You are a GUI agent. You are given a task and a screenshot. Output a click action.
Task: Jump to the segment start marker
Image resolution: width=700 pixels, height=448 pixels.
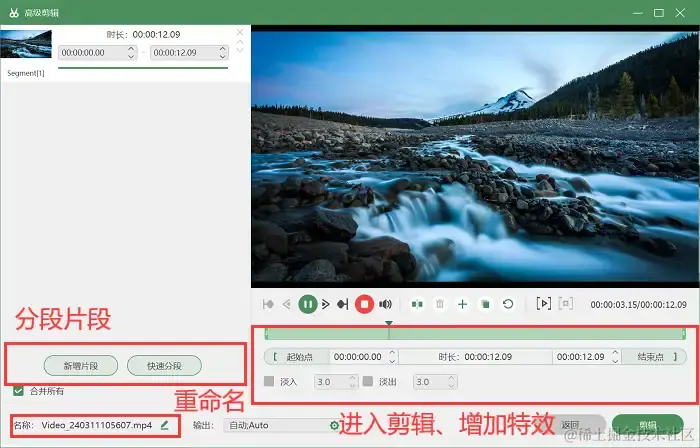pos(268,304)
